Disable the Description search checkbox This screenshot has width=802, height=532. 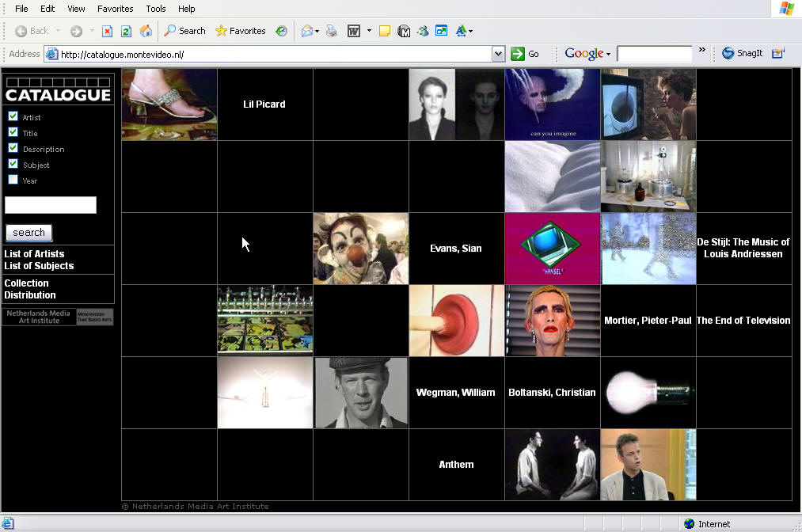pyautogui.click(x=13, y=148)
